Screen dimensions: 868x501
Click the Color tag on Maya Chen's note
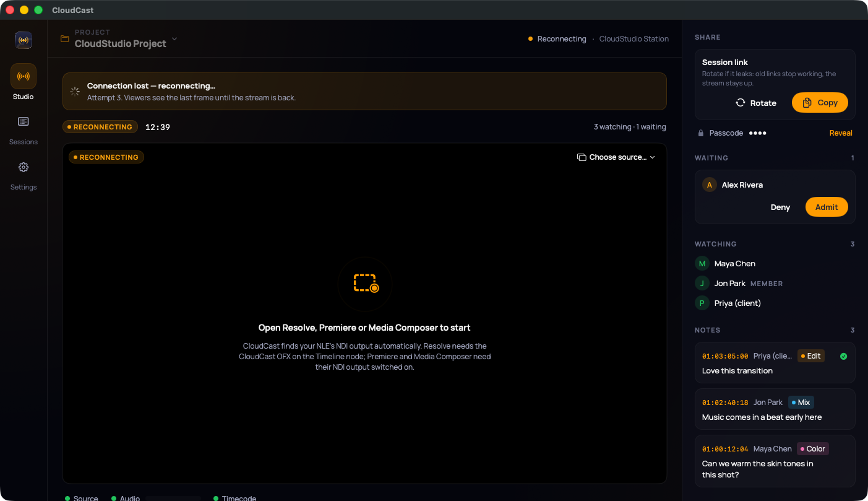click(x=813, y=449)
